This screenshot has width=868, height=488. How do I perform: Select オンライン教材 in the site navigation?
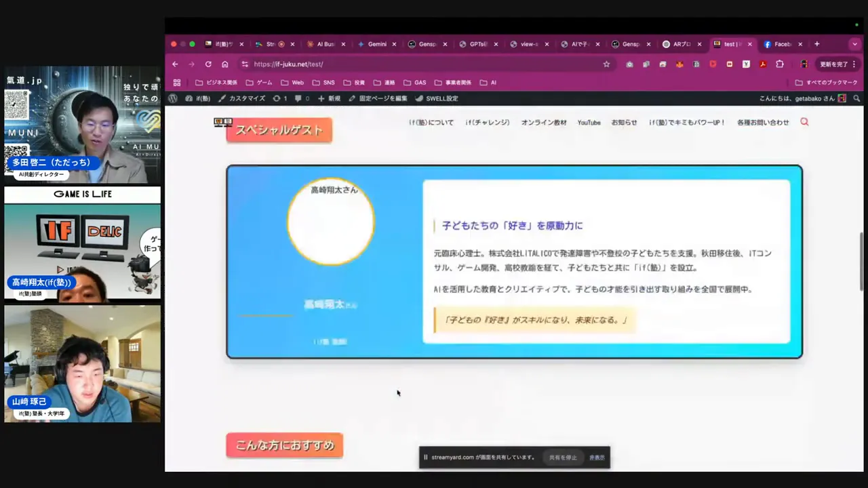[543, 122]
